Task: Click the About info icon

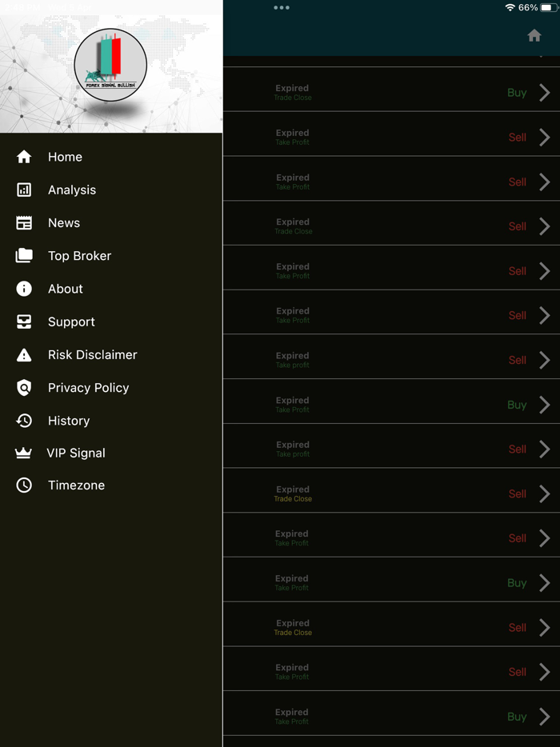Action: click(x=24, y=289)
